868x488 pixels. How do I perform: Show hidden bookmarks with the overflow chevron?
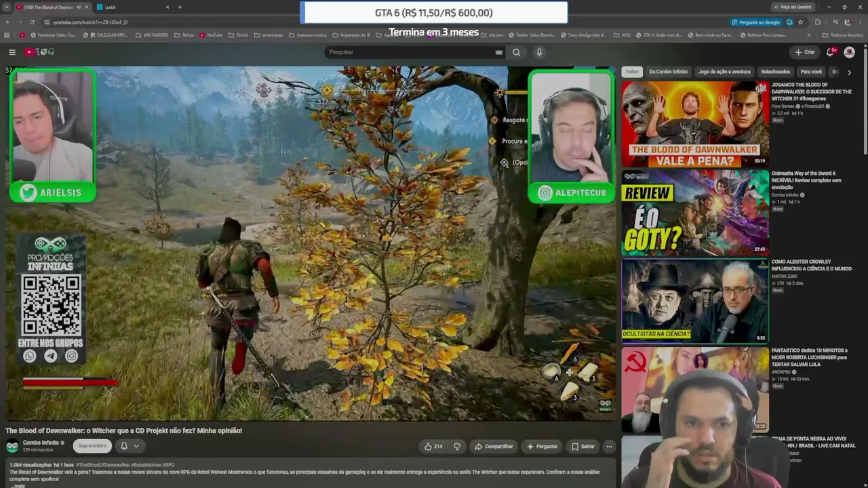tap(808, 35)
